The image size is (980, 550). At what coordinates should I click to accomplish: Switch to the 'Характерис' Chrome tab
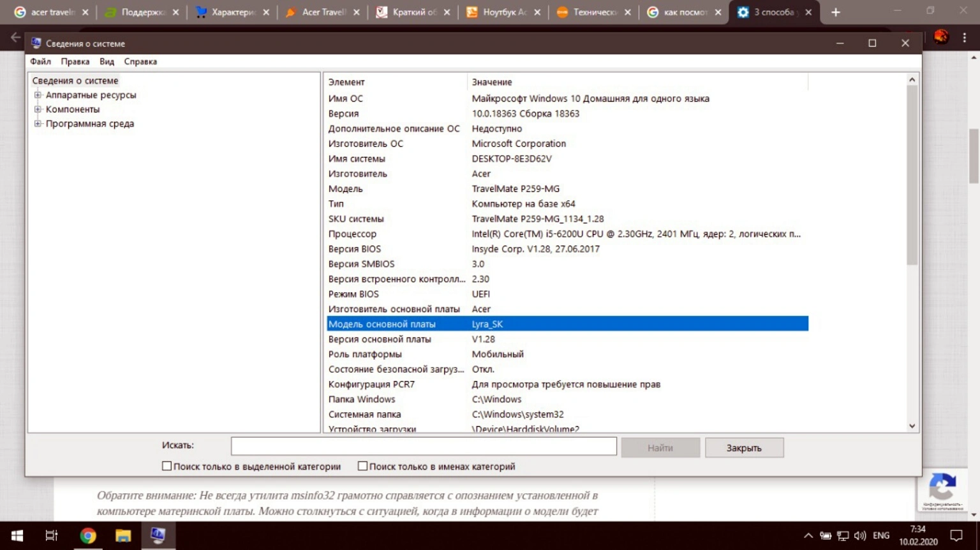click(x=232, y=12)
